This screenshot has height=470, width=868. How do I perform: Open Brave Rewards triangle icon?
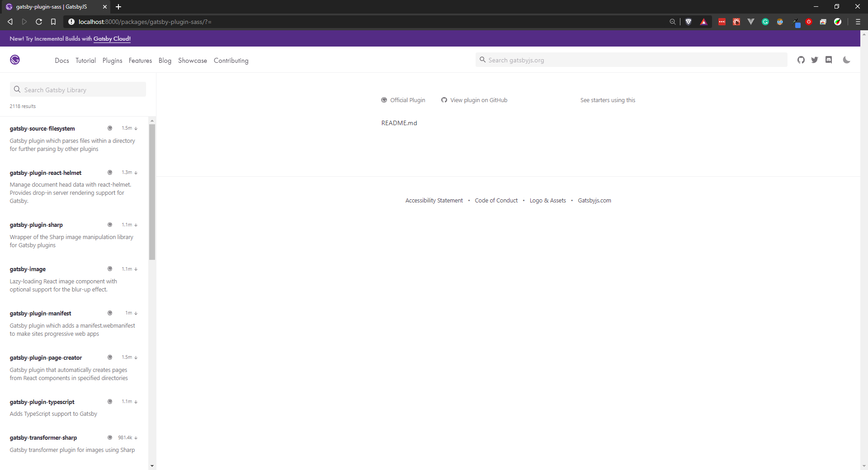703,22
